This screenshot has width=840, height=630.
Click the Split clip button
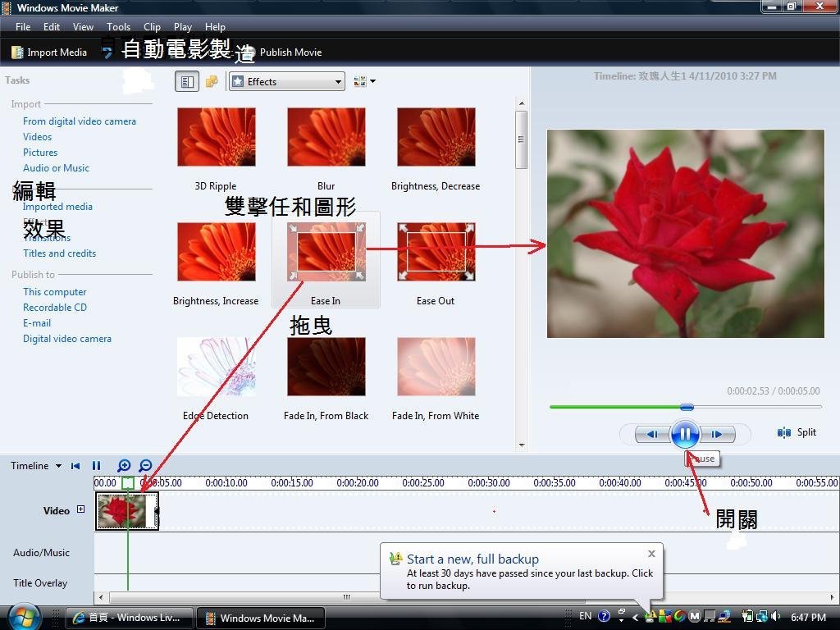pyautogui.click(x=797, y=431)
